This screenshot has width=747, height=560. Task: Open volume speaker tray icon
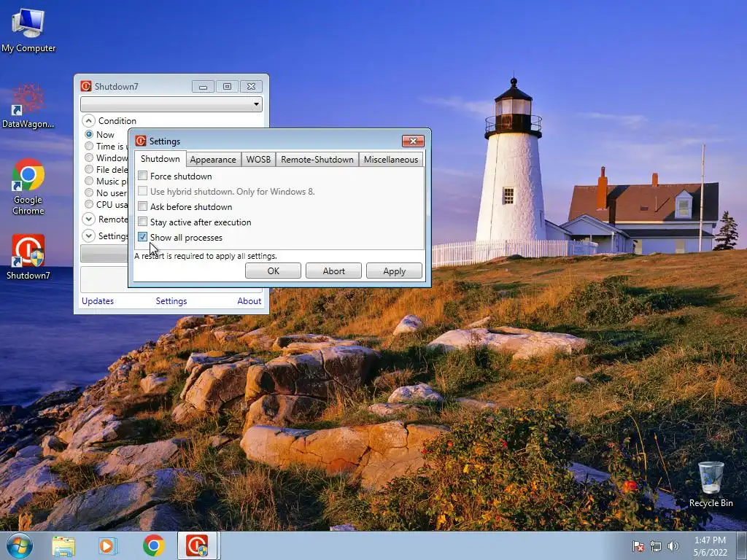tap(673, 546)
